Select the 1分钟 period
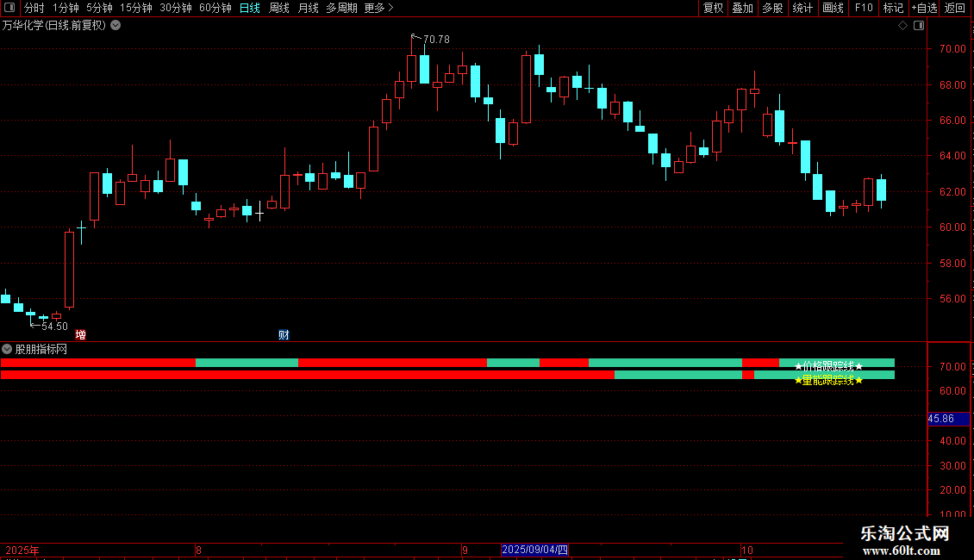 coord(66,8)
